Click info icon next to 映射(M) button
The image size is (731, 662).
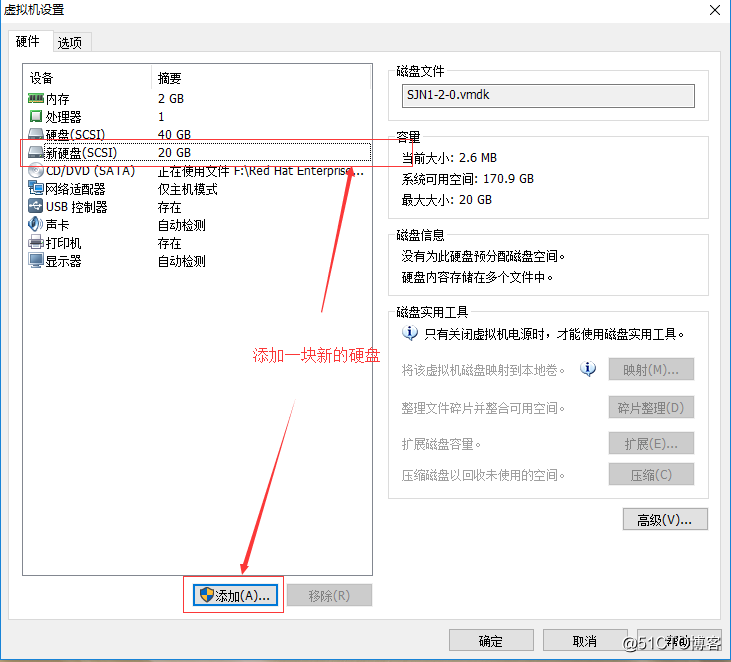(588, 369)
